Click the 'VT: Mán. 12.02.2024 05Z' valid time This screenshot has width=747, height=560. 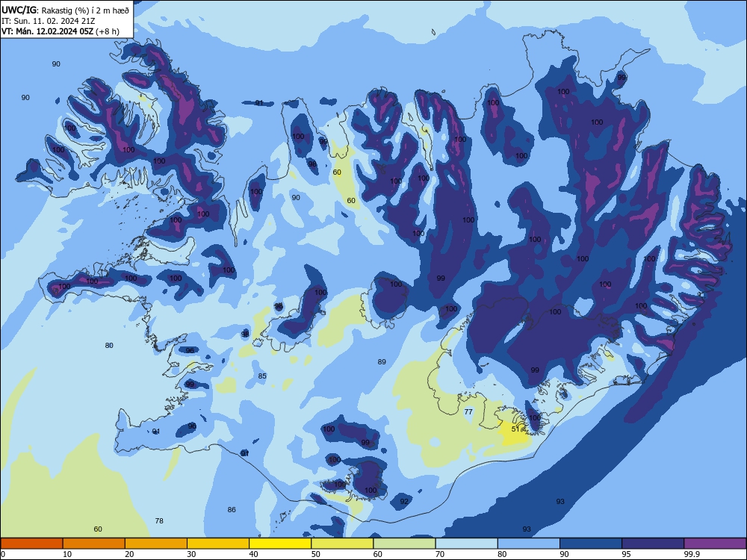tap(48, 31)
